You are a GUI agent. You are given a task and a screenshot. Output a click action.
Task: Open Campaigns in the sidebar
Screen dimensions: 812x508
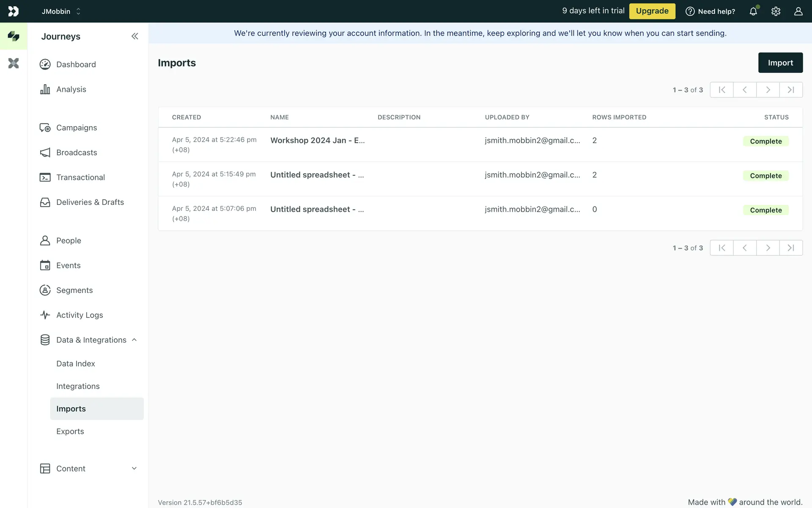pyautogui.click(x=77, y=128)
